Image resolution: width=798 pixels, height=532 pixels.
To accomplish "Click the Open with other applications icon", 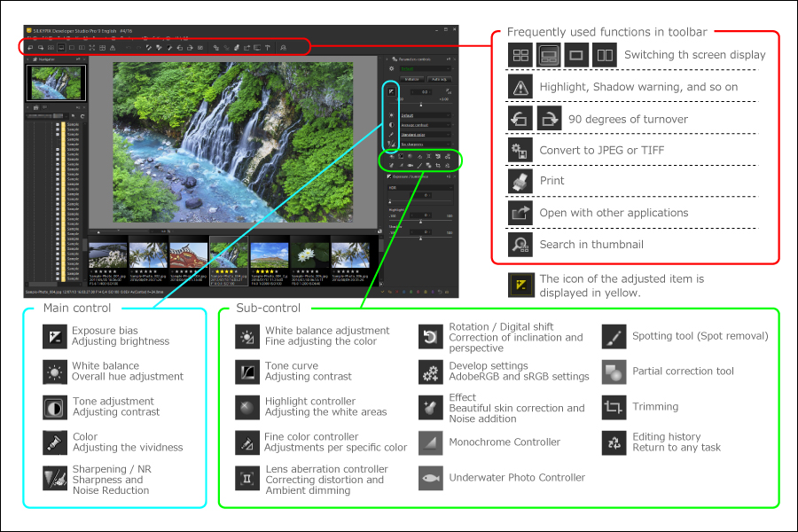I will (x=520, y=213).
